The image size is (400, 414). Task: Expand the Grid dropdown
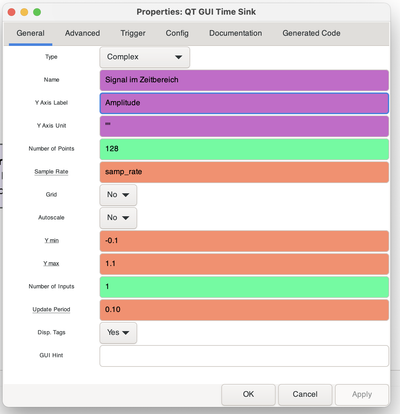(118, 195)
